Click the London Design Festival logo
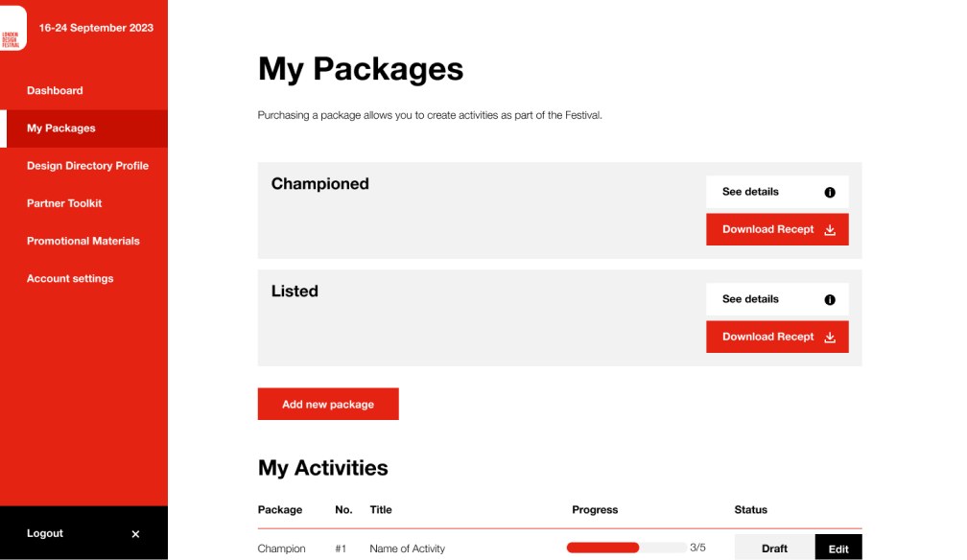Image resolution: width=967 pixels, height=560 pixels. click(x=14, y=30)
